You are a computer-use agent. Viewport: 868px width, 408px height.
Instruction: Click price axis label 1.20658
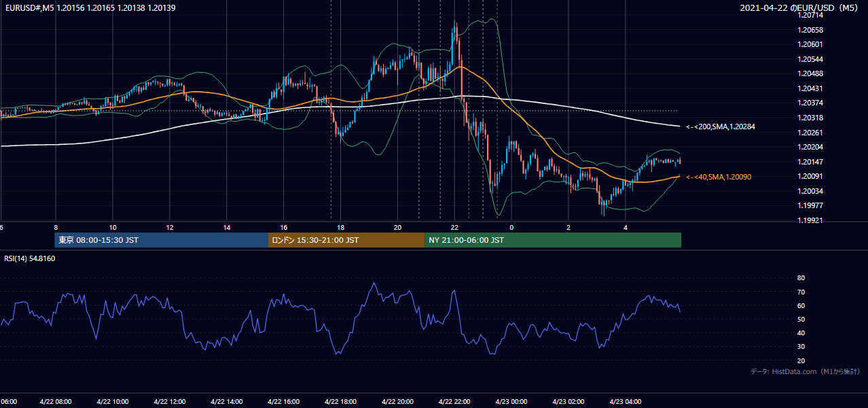810,30
